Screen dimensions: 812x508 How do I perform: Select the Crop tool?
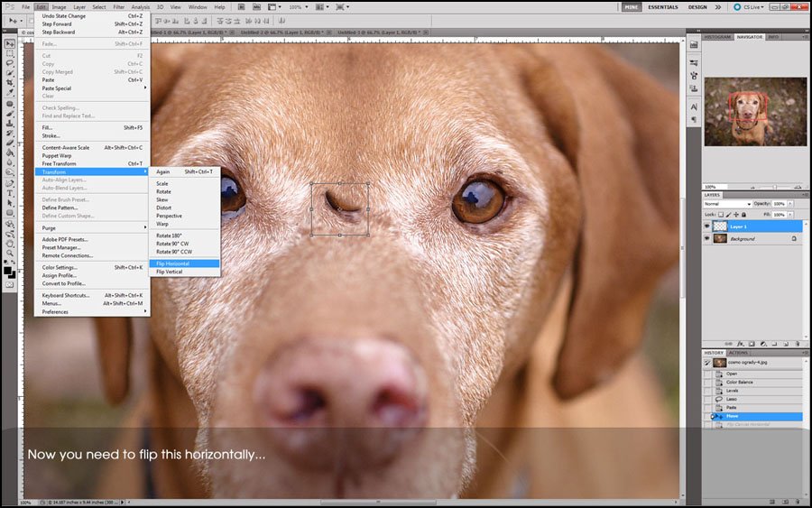point(10,83)
